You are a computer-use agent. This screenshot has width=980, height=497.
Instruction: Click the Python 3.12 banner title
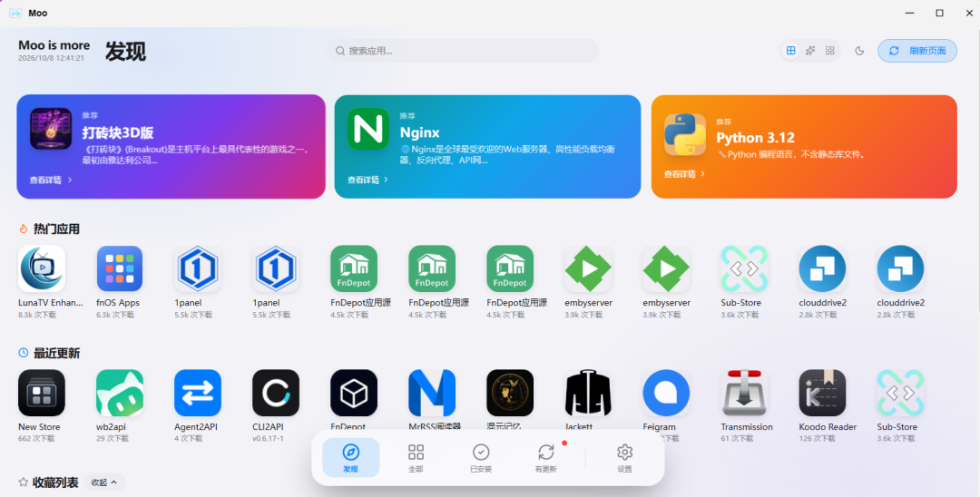[x=755, y=138]
